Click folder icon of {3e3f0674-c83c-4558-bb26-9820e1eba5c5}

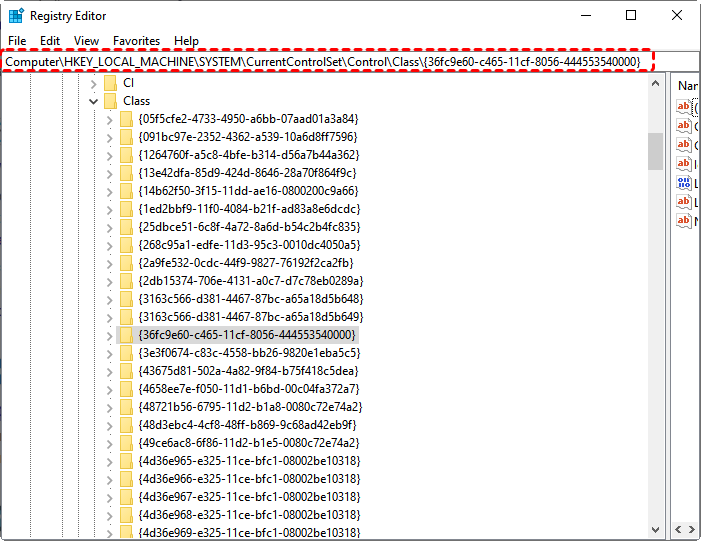coord(127,353)
